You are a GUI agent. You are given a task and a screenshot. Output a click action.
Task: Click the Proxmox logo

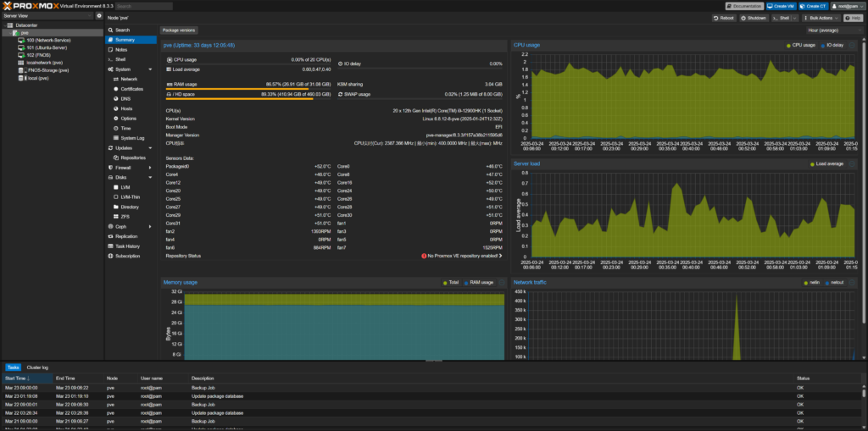tap(31, 6)
